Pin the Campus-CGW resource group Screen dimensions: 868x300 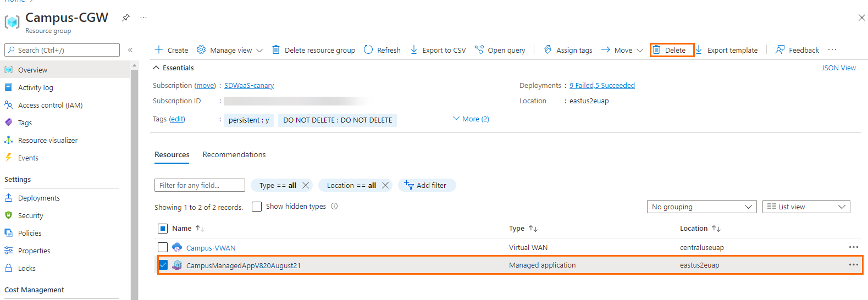(x=126, y=18)
